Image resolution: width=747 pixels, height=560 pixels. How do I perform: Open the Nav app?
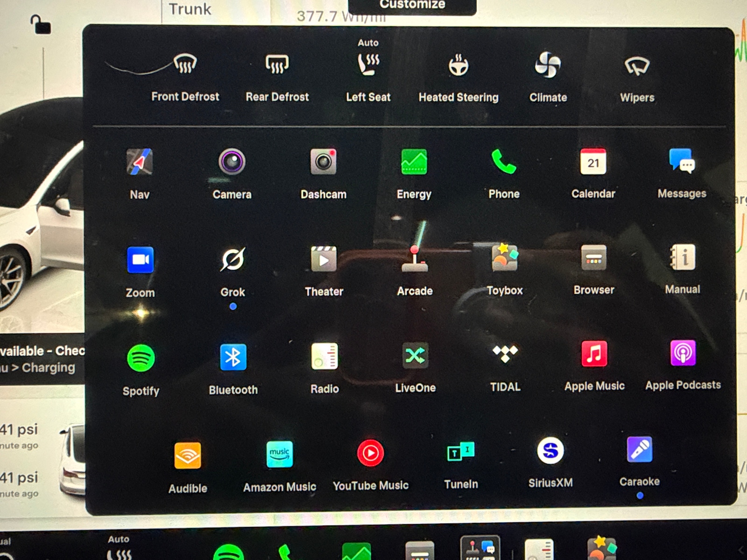140,162
